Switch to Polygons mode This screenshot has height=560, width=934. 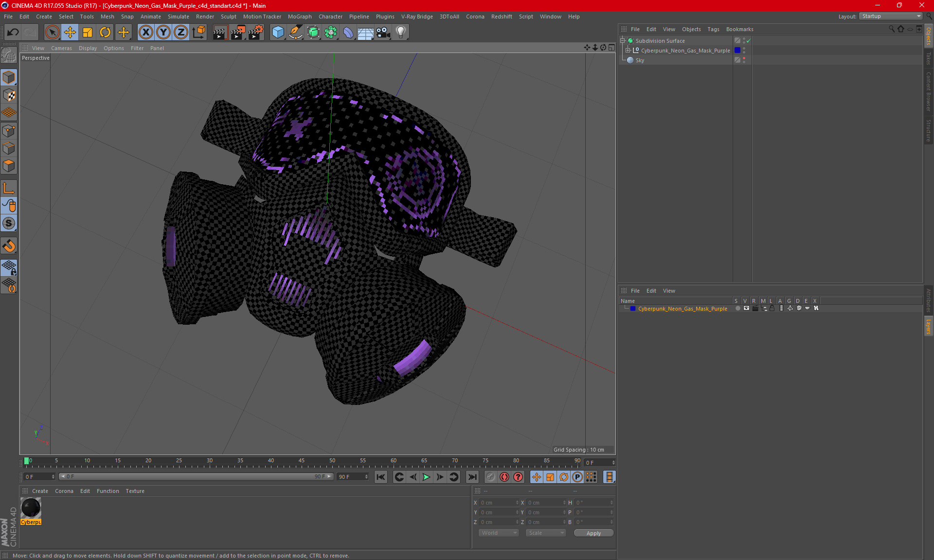pos(9,166)
